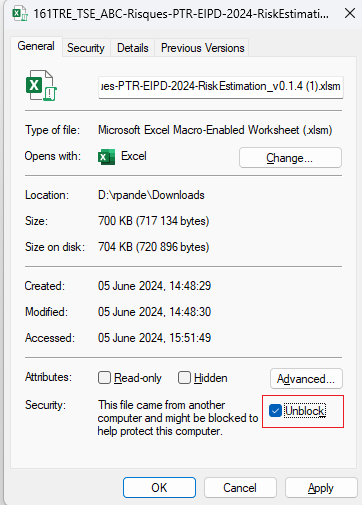Viewport: 363px width, 506px height.
Task: Click the Cancel button
Action: click(240, 488)
